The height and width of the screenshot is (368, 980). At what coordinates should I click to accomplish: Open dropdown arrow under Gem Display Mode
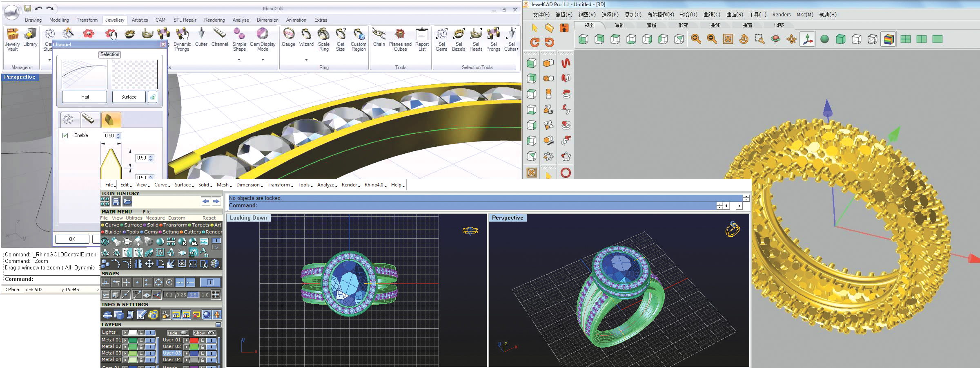click(x=263, y=60)
